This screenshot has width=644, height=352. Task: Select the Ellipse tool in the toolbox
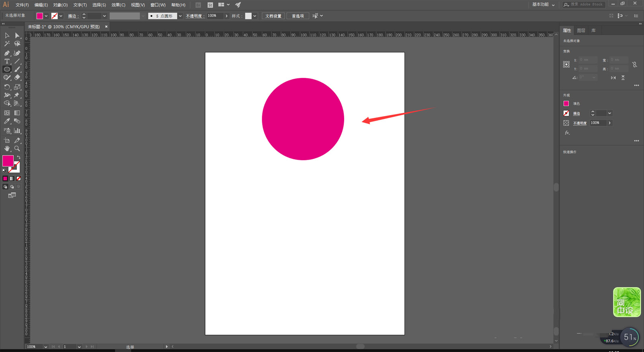7,69
